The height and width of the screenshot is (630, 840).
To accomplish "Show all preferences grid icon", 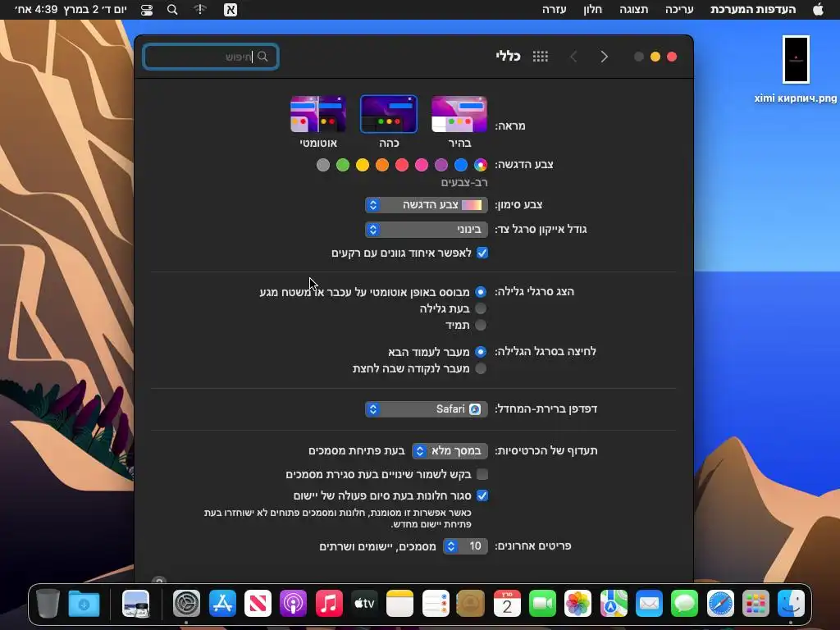I will point(540,57).
